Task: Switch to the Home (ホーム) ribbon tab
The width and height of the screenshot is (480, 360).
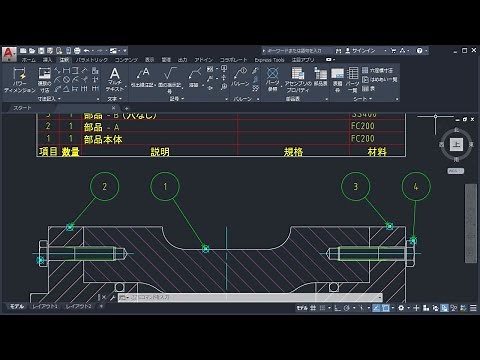Action: pyautogui.click(x=28, y=60)
